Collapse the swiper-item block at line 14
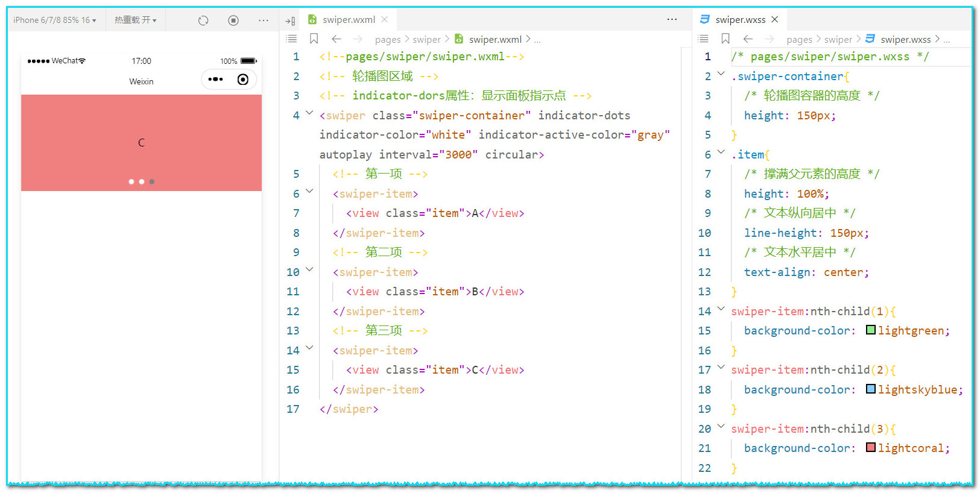This screenshot has height=496, width=980. click(309, 348)
